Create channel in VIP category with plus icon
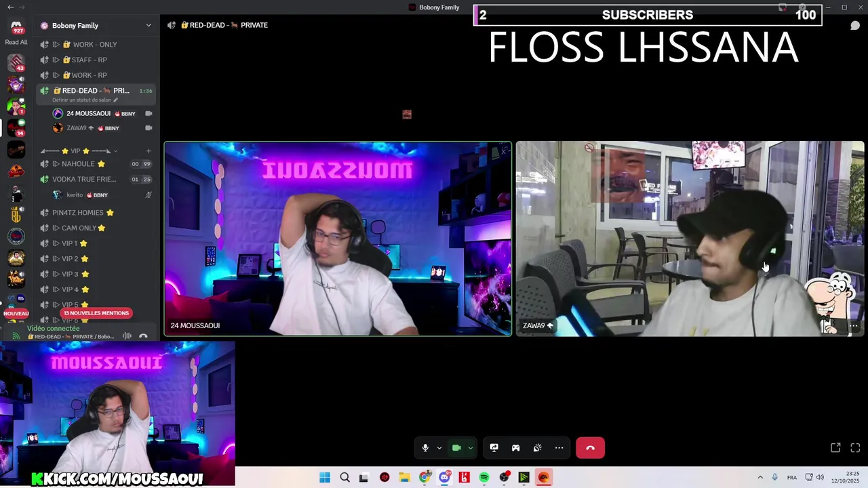The height and width of the screenshot is (488, 868). pos(149,151)
